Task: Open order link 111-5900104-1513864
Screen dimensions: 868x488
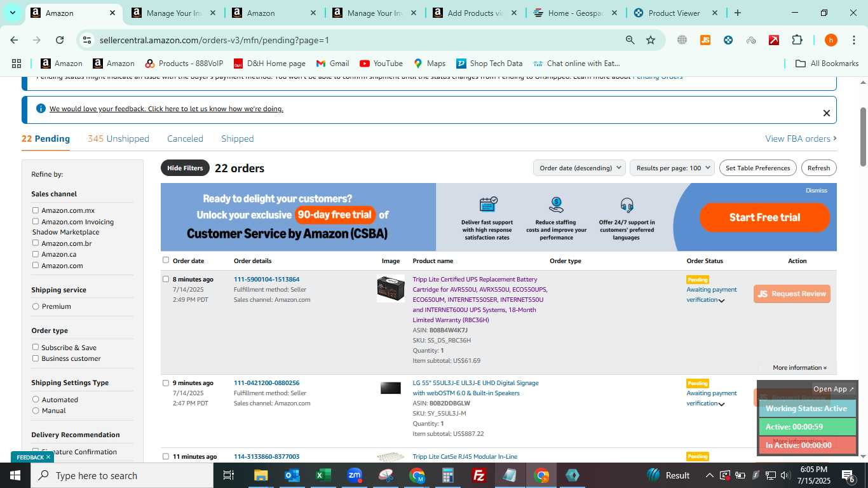Action: (x=266, y=279)
